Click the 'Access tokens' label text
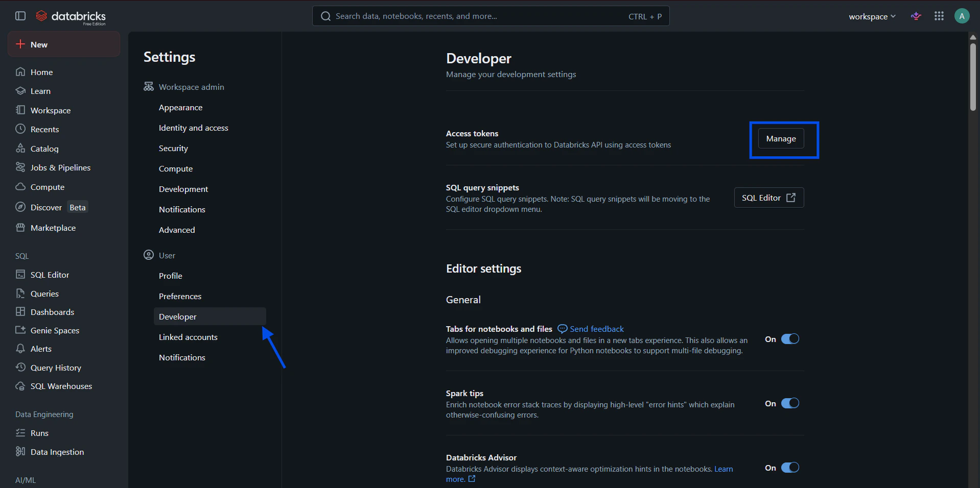 tap(472, 134)
